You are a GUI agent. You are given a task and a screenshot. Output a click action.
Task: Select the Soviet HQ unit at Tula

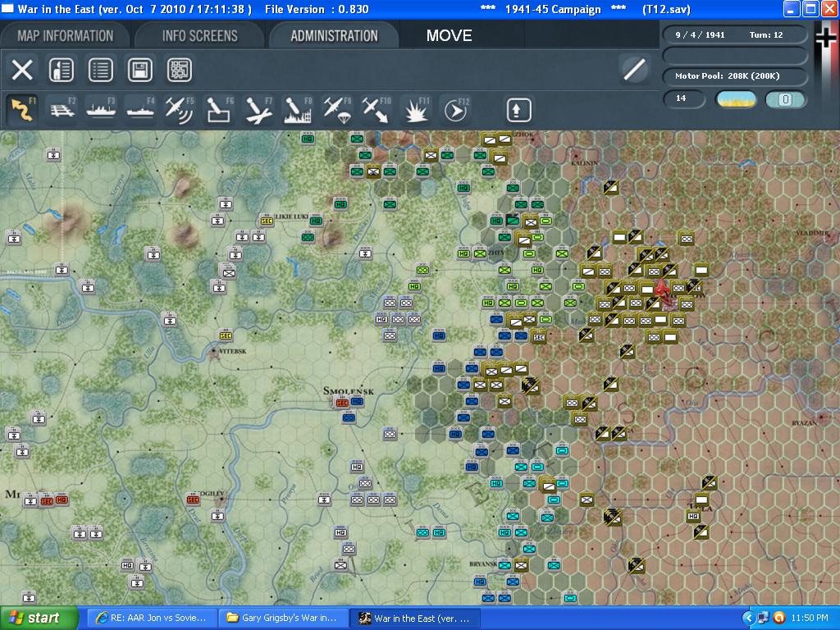[694, 517]
